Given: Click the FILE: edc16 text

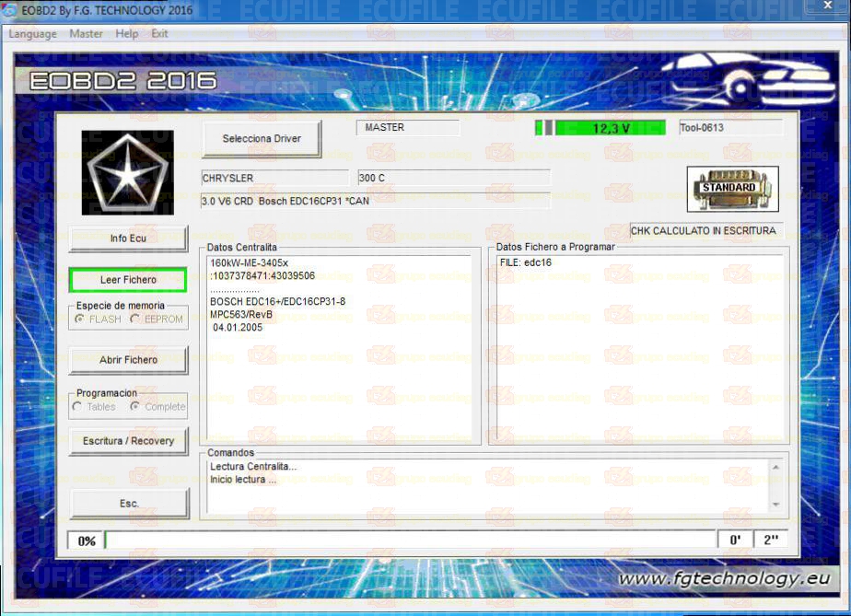Looking at the screenshot, I should (525, 262).
